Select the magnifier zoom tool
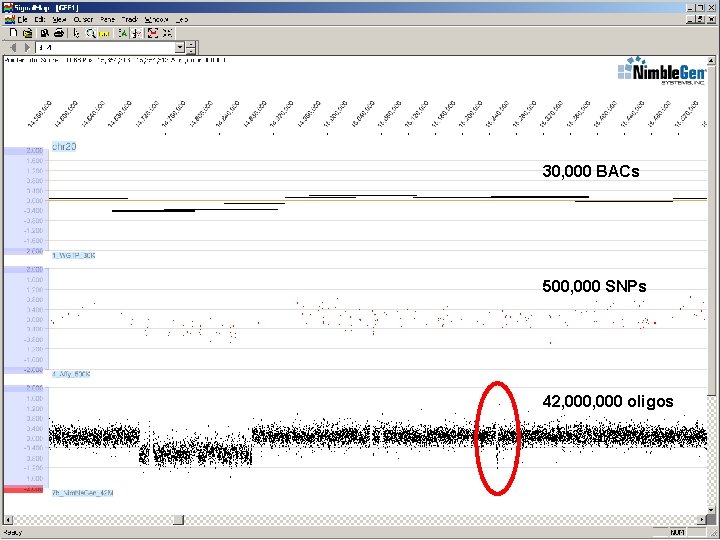This screenshot has width=720, height=540. (90, 33)
